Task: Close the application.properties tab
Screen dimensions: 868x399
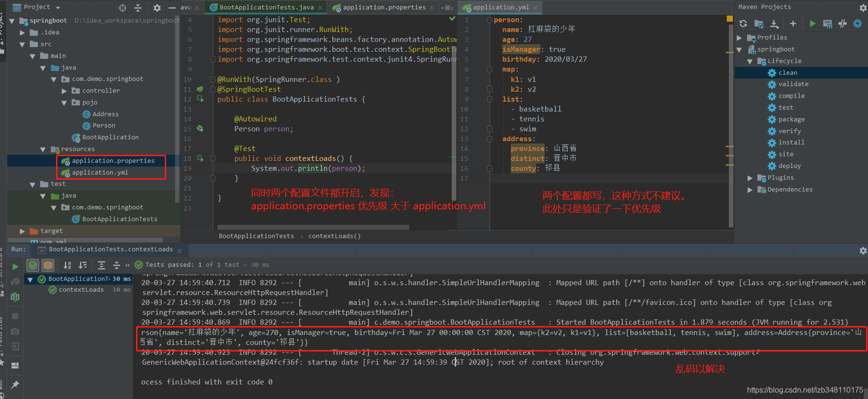Action: (432, 8)
